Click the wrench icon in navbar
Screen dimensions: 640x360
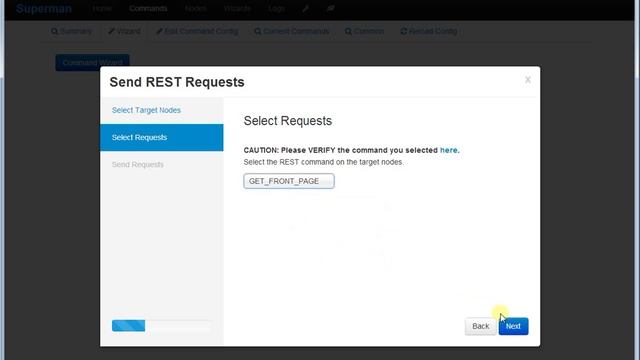(305, 9)
